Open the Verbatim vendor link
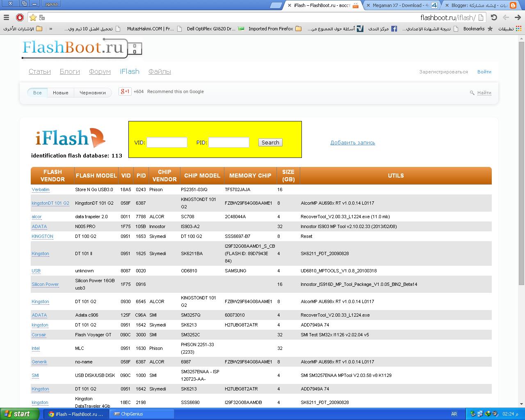 tap(41, 189)
